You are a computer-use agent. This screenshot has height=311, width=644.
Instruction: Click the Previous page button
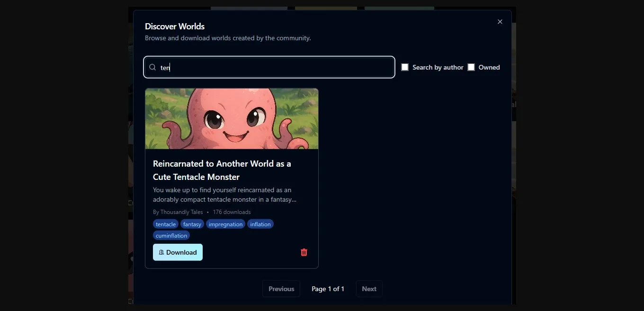(x=281, y=289)
